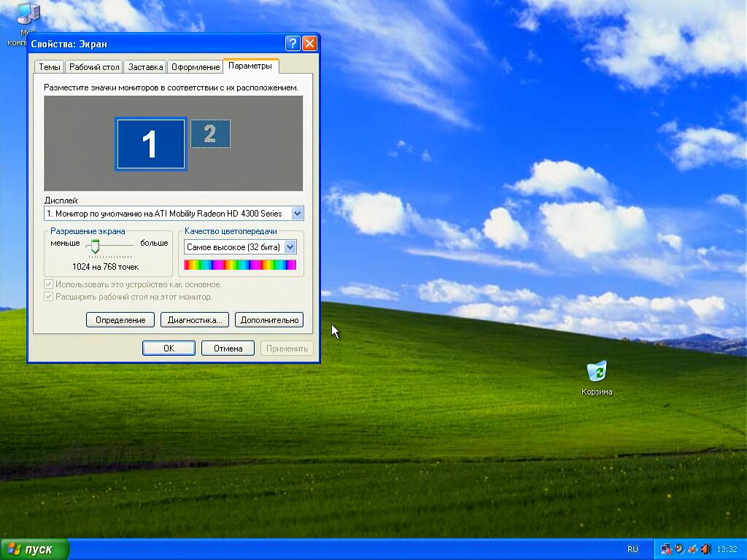Open the Заставка tab

pos(145,67)
